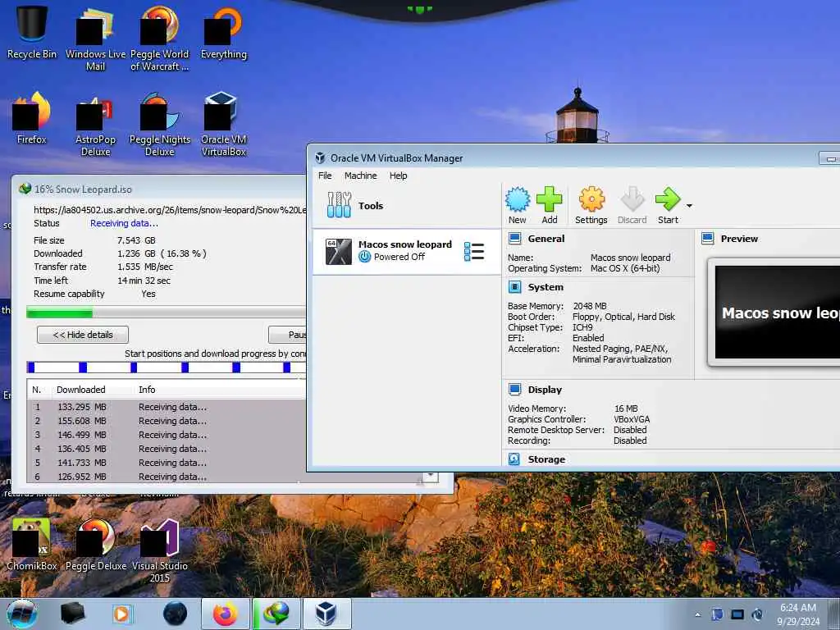Click the download URL text
The height and width of the screenshot is (630, 840).
170,210
